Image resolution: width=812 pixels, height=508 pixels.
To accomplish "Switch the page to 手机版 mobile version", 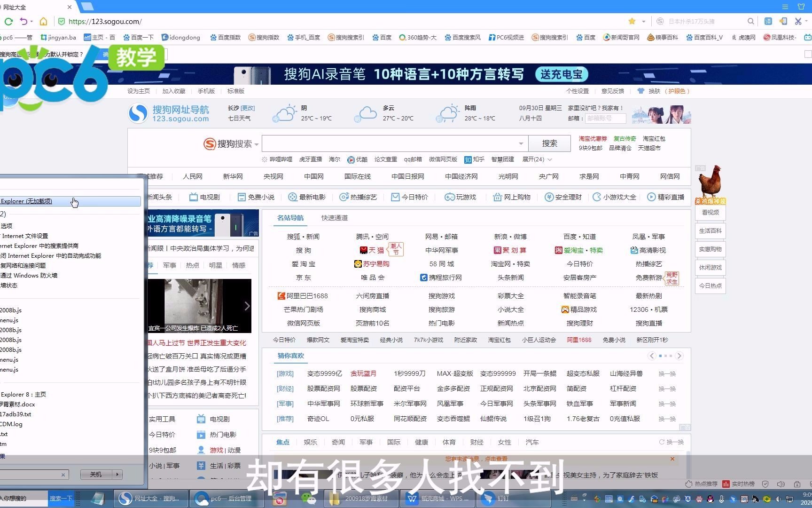I will point(206,91).
